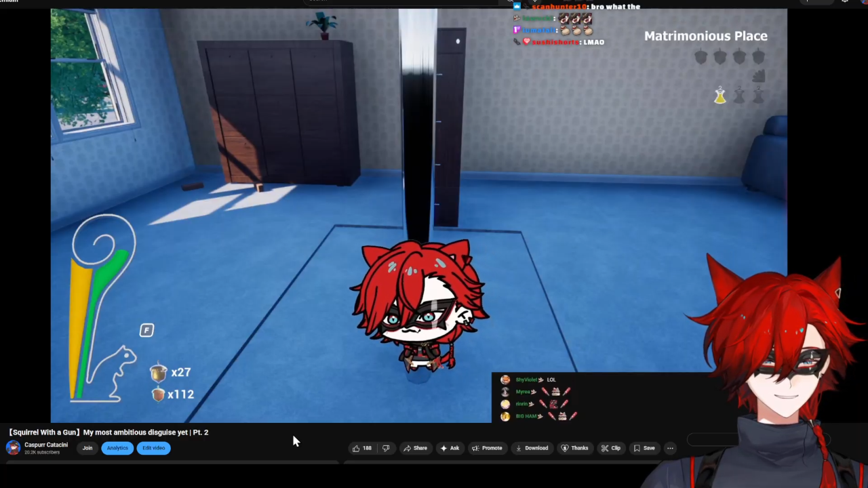
Task: Create a Clip from the video
Action: pyautogui.click(x=611, y=448)
